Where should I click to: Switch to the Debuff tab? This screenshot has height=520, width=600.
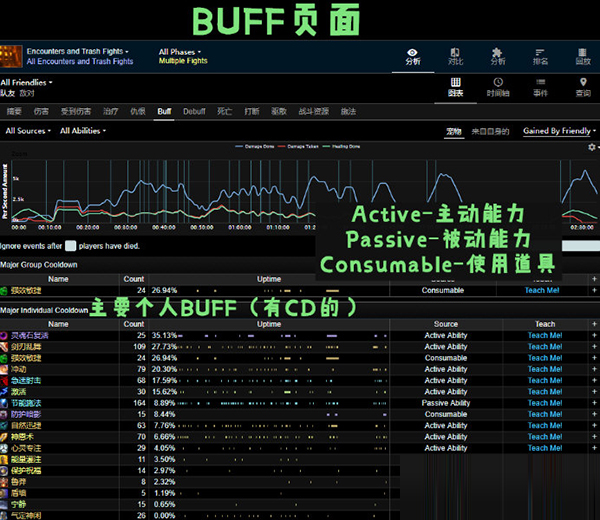193,112
